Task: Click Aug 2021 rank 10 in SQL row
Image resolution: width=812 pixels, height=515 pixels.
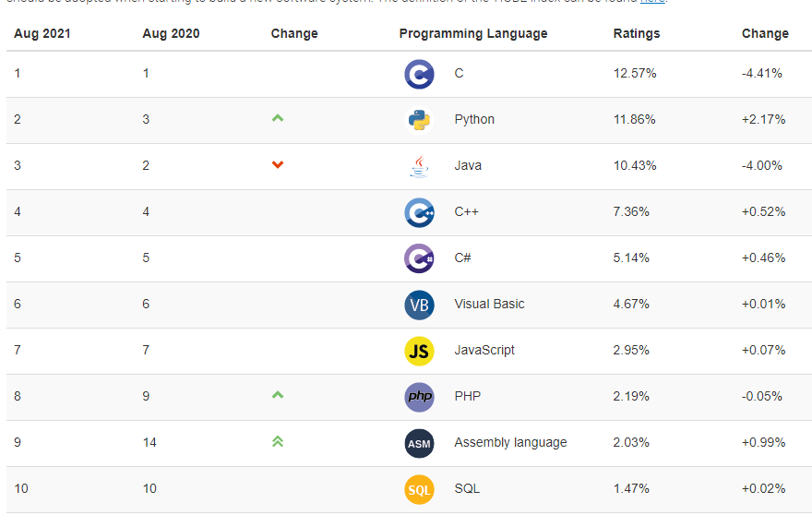Action: coord(21,488)
